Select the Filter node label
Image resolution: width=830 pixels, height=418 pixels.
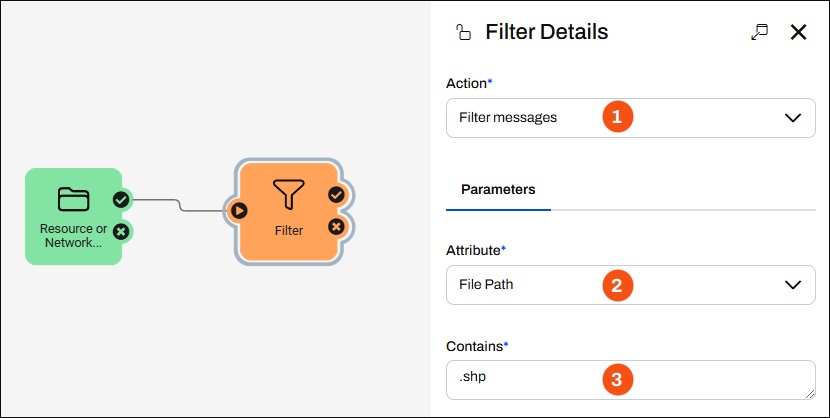click(289, 231)
